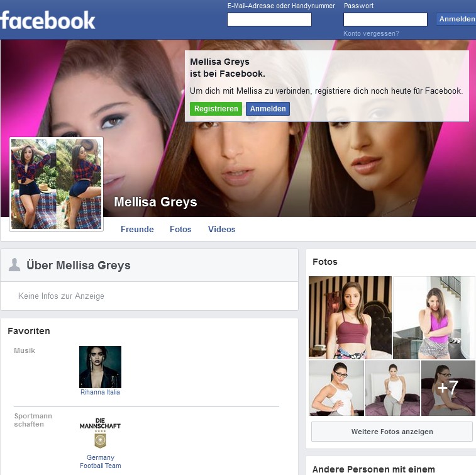
Task: Open the photo with the purple top
Action: (434, 317)
